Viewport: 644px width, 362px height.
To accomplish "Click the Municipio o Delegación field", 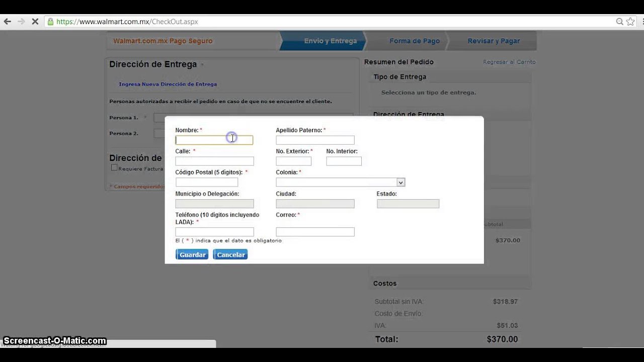I will 214,204.
